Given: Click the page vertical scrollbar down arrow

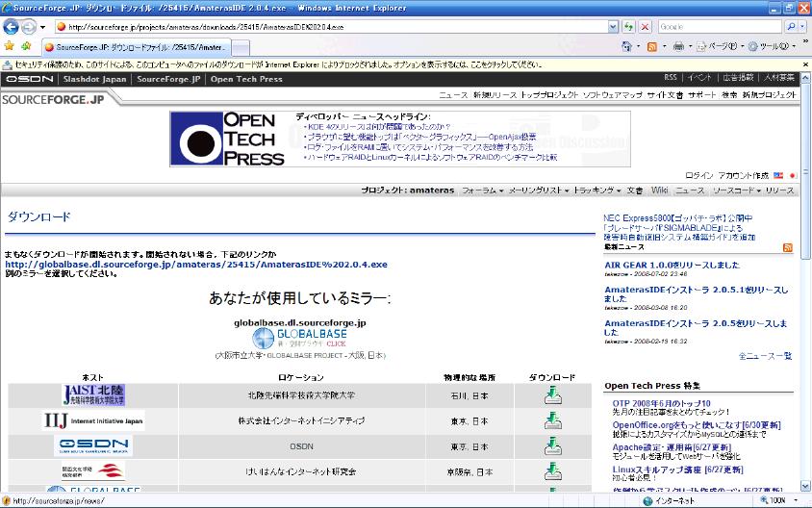Looking at the screenshot, I should pos(805,486).
